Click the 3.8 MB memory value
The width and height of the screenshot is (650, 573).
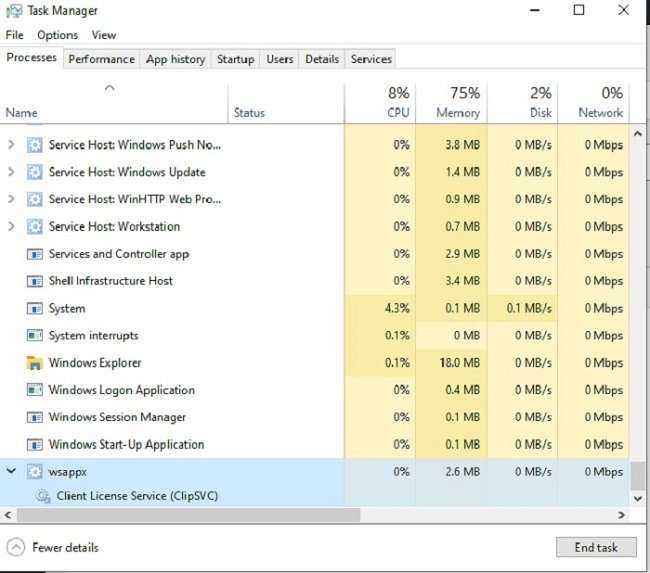tap(463, 145)
